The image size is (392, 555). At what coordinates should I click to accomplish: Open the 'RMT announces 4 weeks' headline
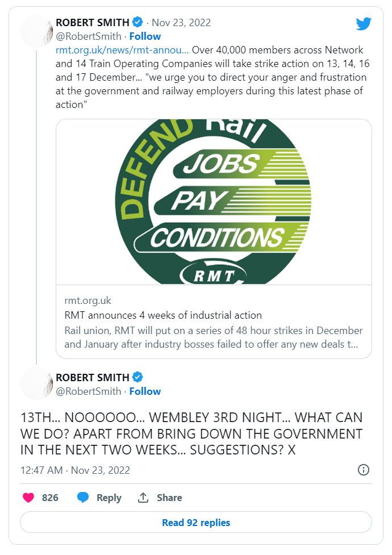[162, 315]
